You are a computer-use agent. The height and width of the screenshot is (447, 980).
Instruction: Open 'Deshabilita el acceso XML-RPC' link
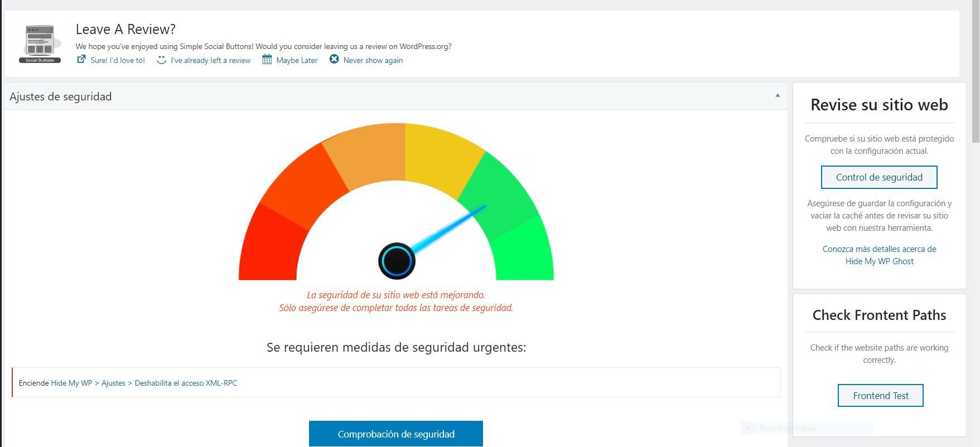pyautogui.click(x=186, y=383)
